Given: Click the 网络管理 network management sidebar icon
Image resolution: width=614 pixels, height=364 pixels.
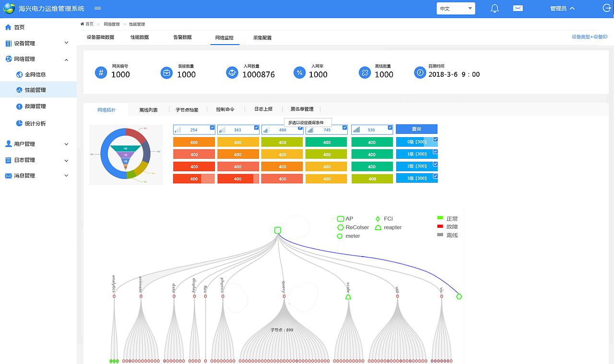Looking at the screenshot, I should (8, 59).
